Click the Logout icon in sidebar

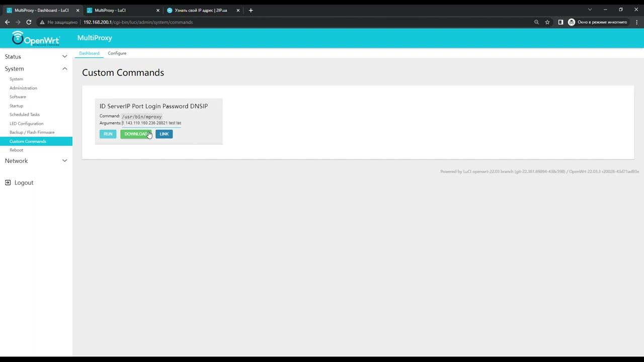pos(8,183)
